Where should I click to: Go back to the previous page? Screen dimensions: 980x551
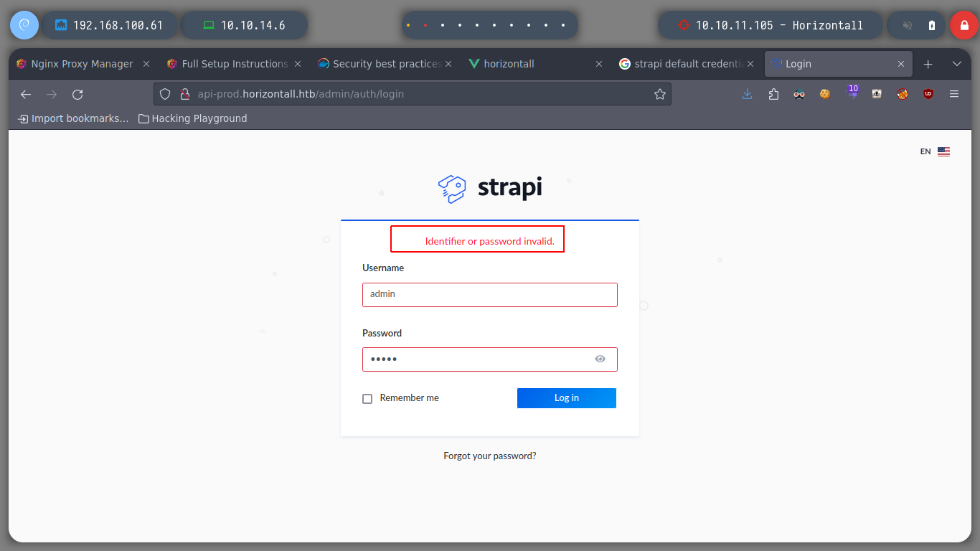(x=26, y=94)
